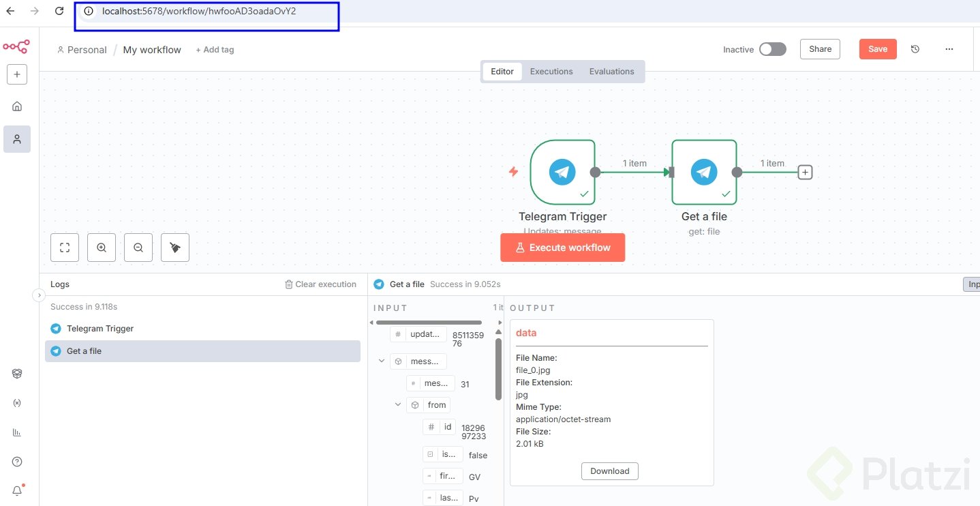Click the vertical scrollbar in the Input pane
The width and height of the screenshot is (980, 506).
(x=498, y=368)
